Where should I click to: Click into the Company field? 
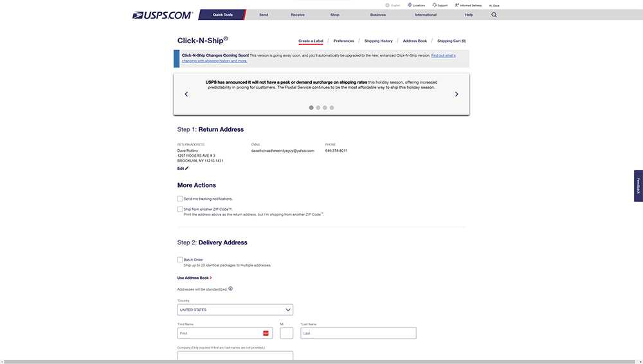235,356
